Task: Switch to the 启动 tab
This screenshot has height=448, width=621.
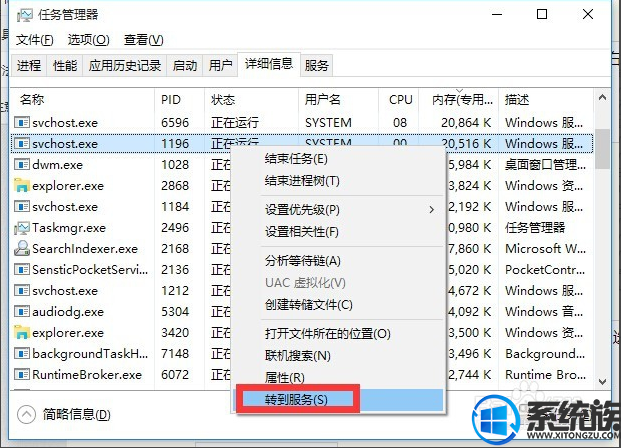Action: (x=185, y=65)
